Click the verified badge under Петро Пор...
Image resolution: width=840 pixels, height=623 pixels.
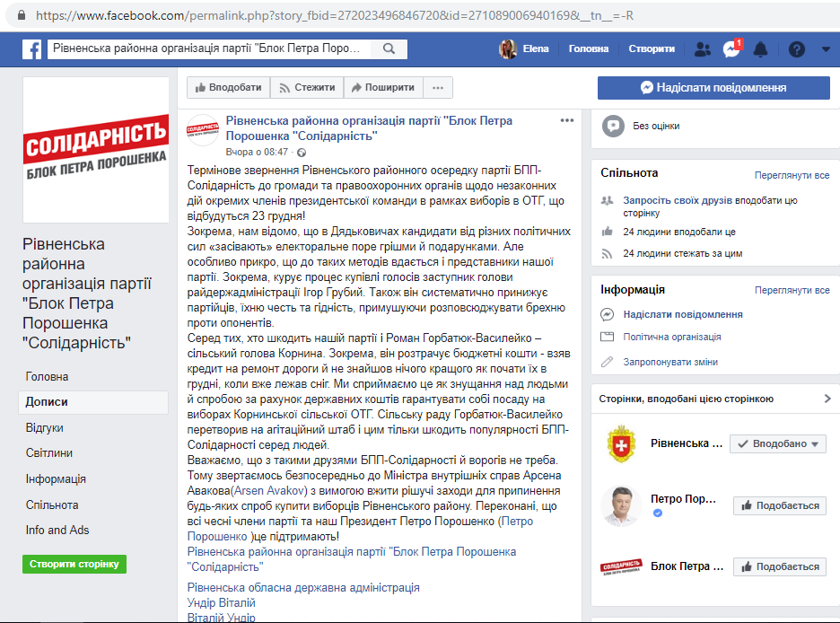[x=658, y=513]
